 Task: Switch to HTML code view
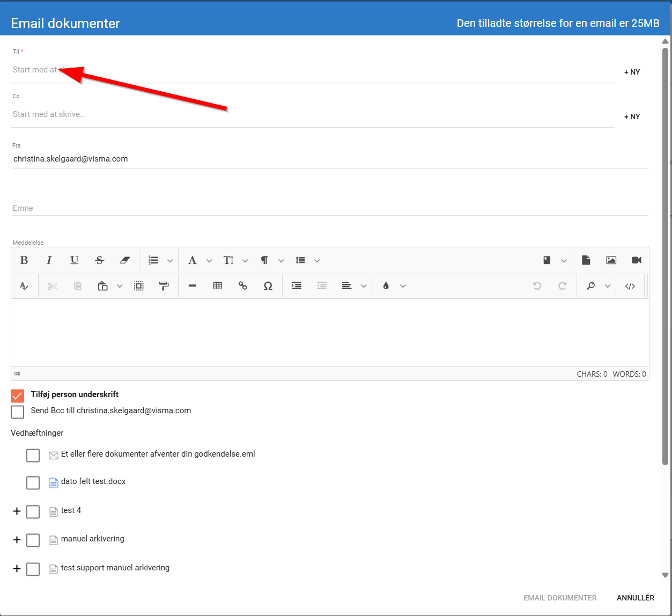pos(630,286)
